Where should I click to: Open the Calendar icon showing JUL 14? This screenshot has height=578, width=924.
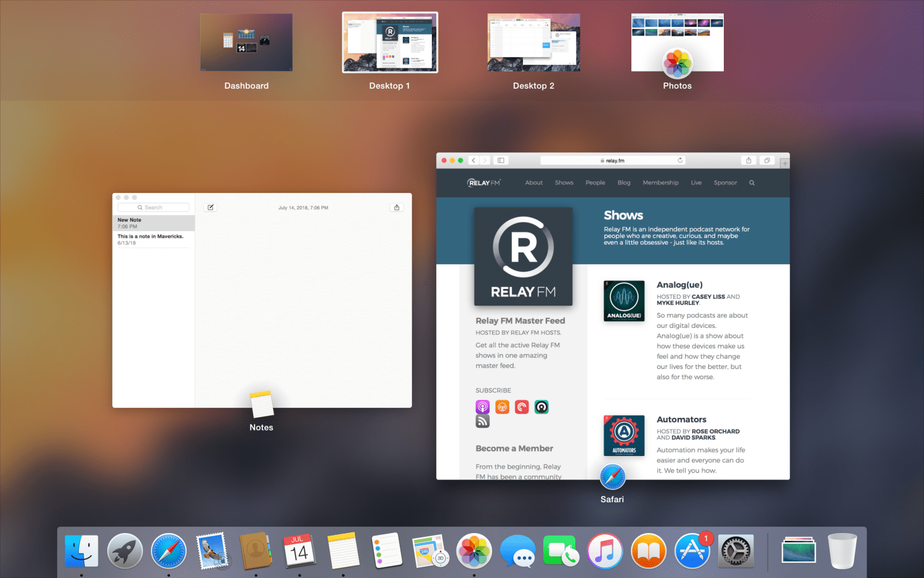click(299, 550)
